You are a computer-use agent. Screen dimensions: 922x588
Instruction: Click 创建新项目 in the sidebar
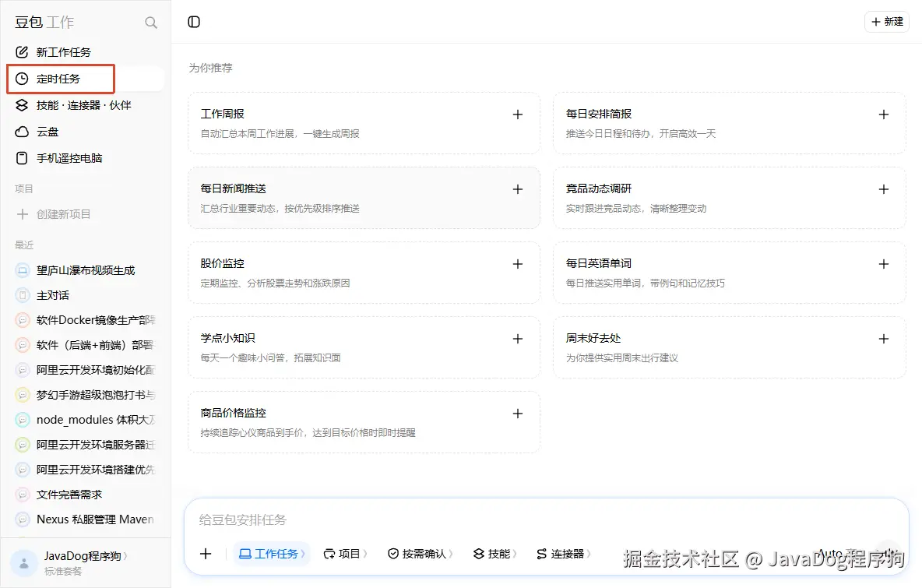pyautogui.click(x=85, y=214)
